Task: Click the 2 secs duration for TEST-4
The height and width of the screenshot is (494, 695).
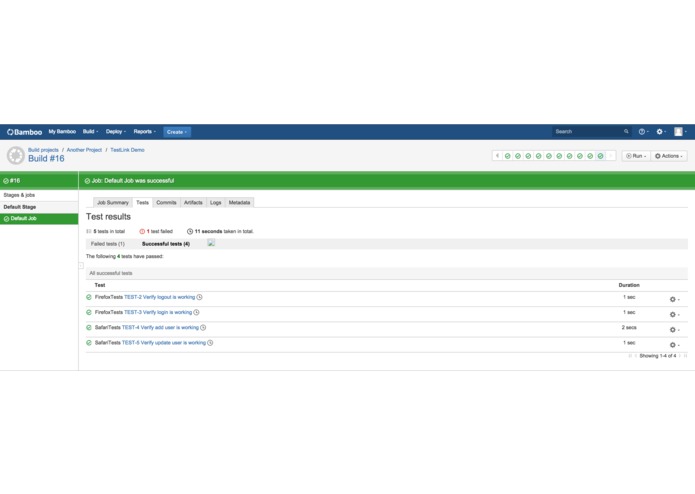Action: coord(629,327)
